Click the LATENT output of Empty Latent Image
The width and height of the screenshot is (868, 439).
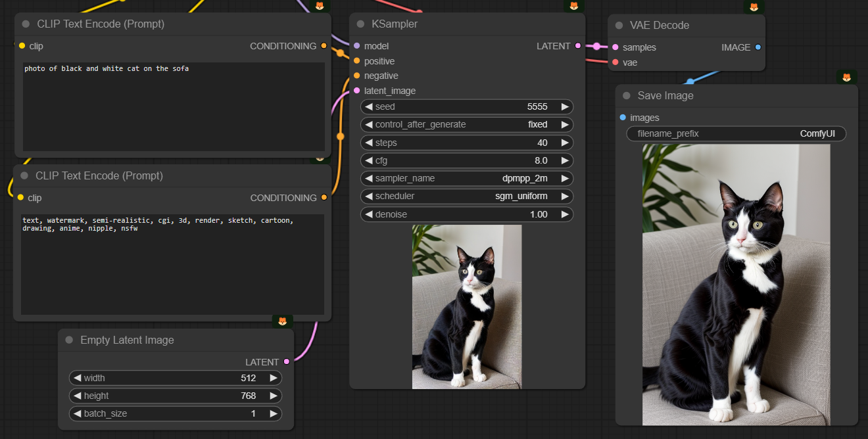pos(286,362)
